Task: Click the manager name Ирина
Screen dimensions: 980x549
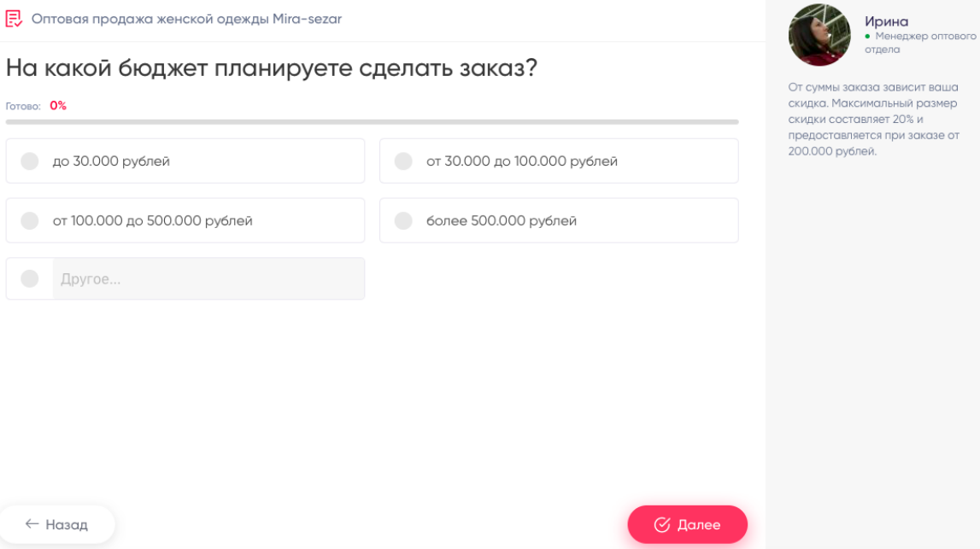Action: pos(886,21)
